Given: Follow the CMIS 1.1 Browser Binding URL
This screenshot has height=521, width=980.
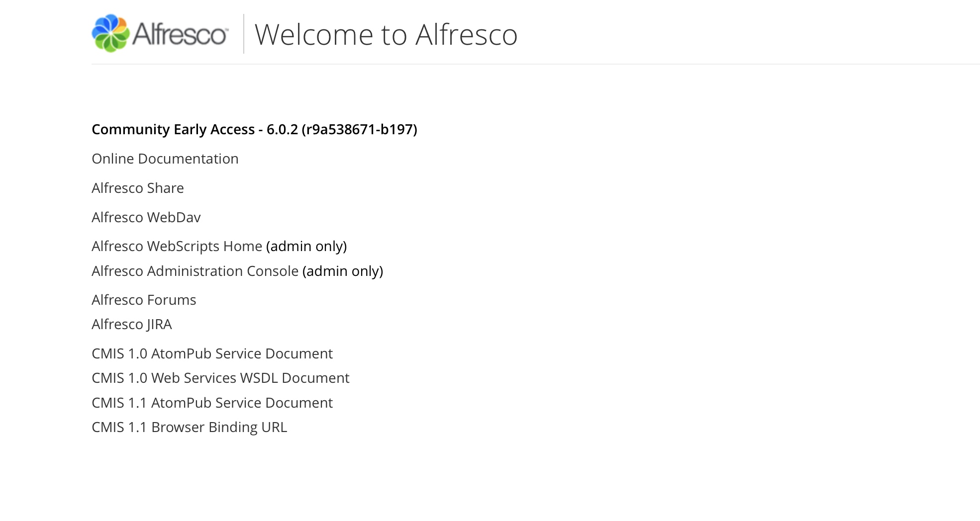Looking at the screenshot, I should 190,427.
